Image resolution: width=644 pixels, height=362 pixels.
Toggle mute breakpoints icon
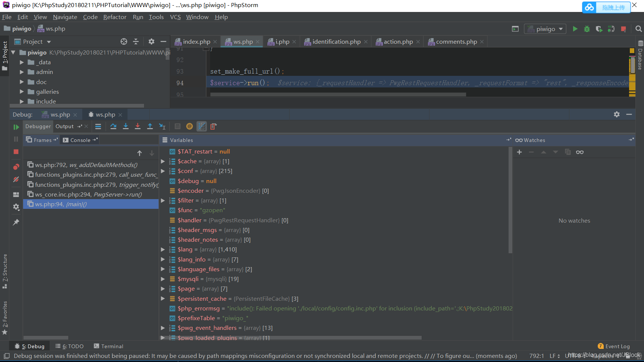point(16,179)
